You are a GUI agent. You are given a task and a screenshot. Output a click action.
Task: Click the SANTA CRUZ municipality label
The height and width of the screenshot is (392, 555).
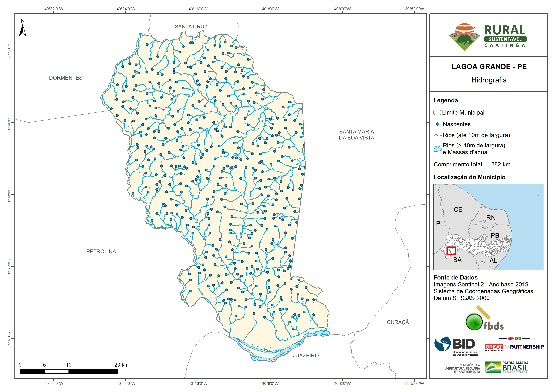(x=191, y=27)
